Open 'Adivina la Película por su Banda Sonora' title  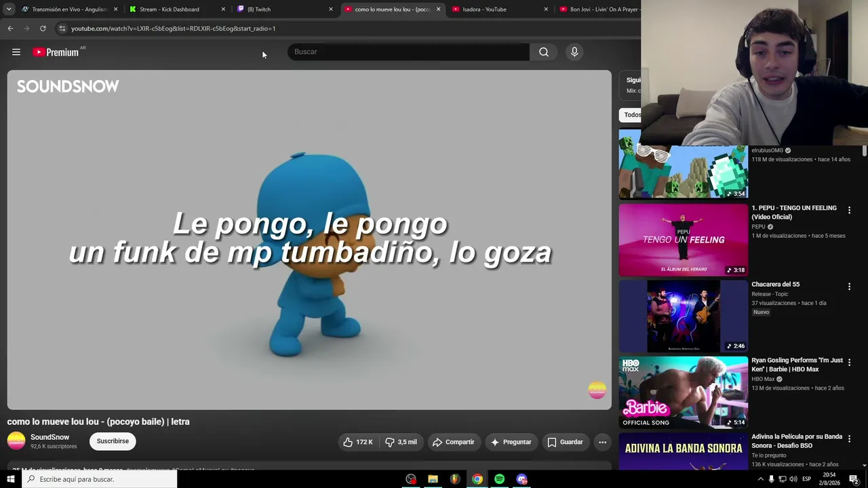tap(796, 441)
